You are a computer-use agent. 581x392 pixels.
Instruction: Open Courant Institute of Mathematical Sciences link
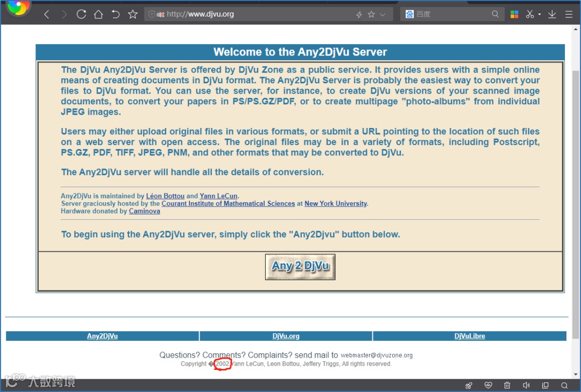(x=228, y=203)
